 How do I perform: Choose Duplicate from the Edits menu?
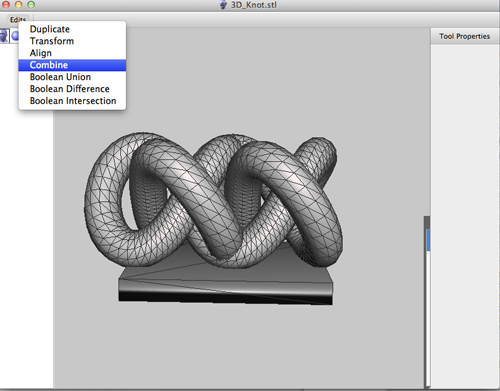point(72,29)
